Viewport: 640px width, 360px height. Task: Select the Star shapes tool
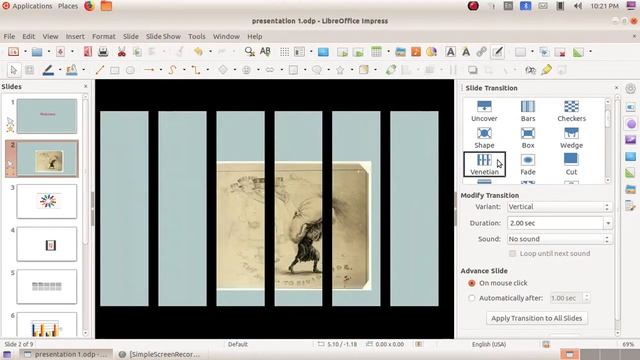pyautogui.click(x=340, y=70)
